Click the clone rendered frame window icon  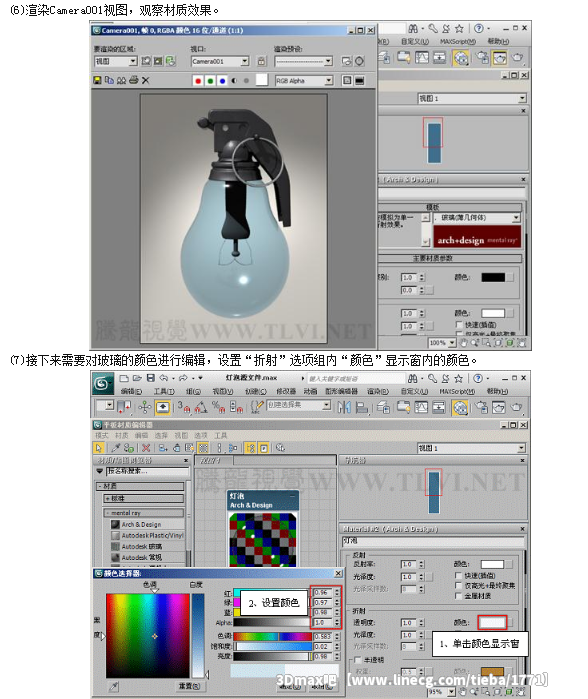click(x=121, y=80)
